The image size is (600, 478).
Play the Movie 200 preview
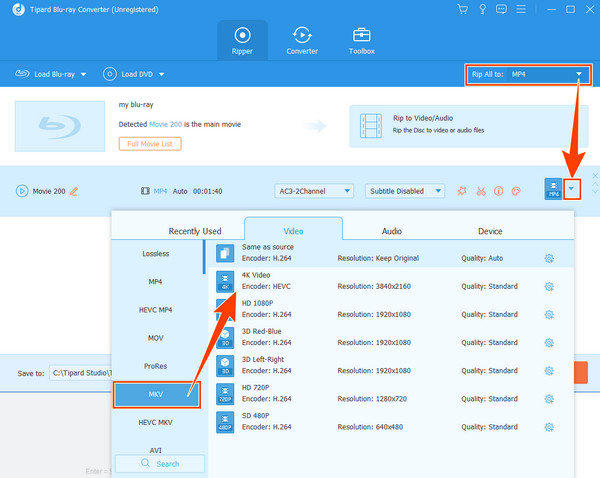coord(22,191)
